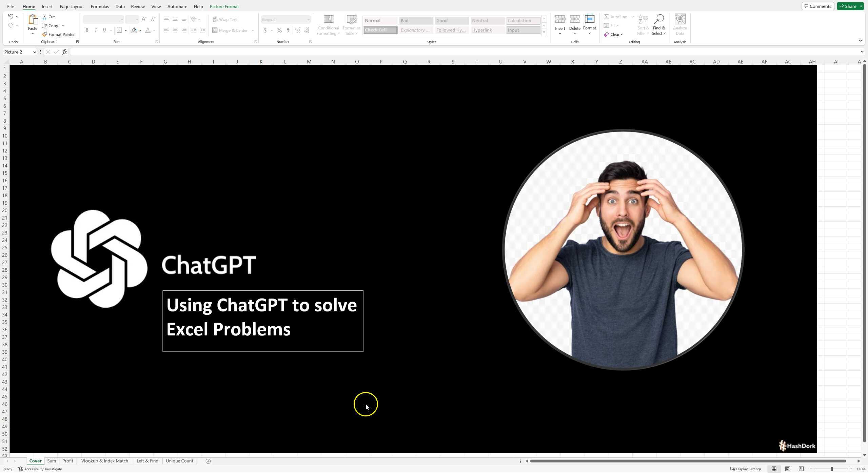Enable Wrap Text for the selection

pos(224,19)
